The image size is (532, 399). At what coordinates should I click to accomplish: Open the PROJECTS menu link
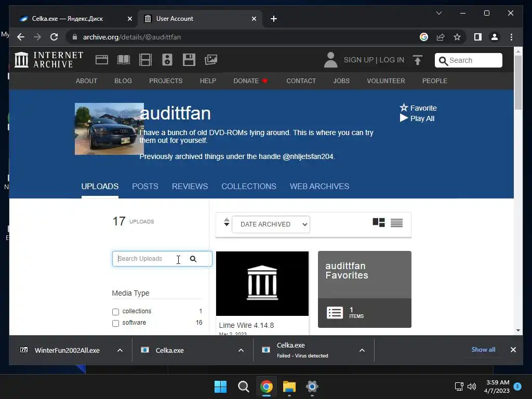point(166,81)
